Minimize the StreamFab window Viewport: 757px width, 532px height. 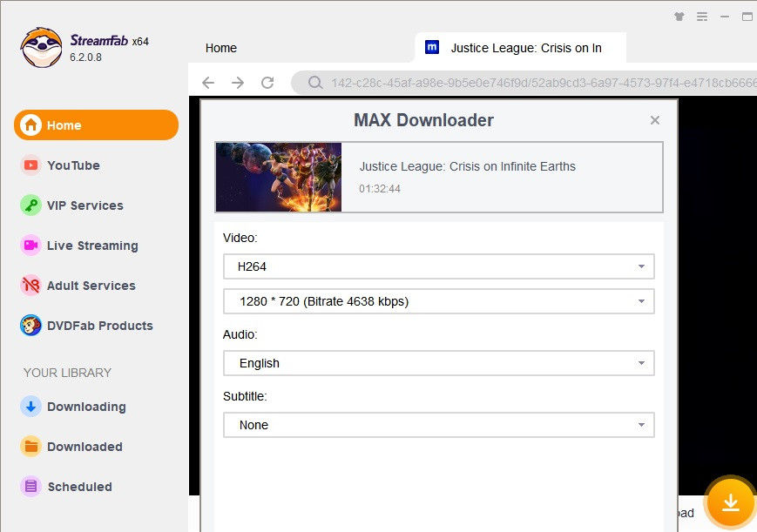click(x=725, y=17)
